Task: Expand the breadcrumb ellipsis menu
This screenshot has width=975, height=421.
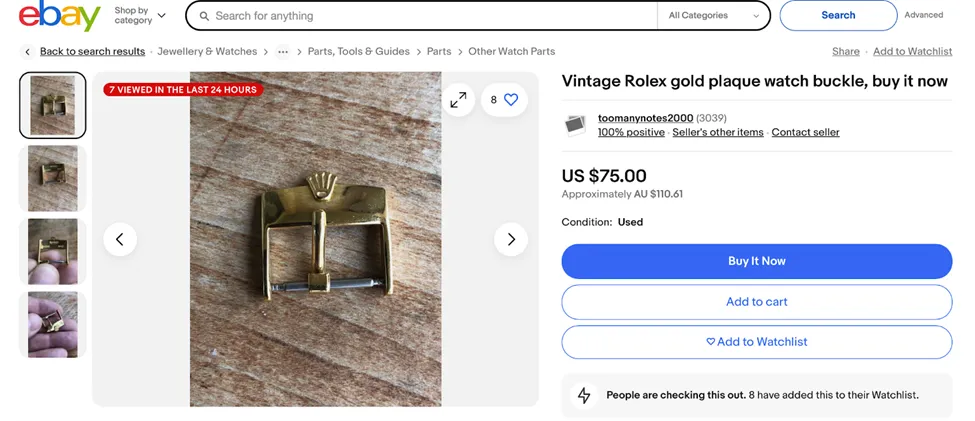Action: (283, 52)
